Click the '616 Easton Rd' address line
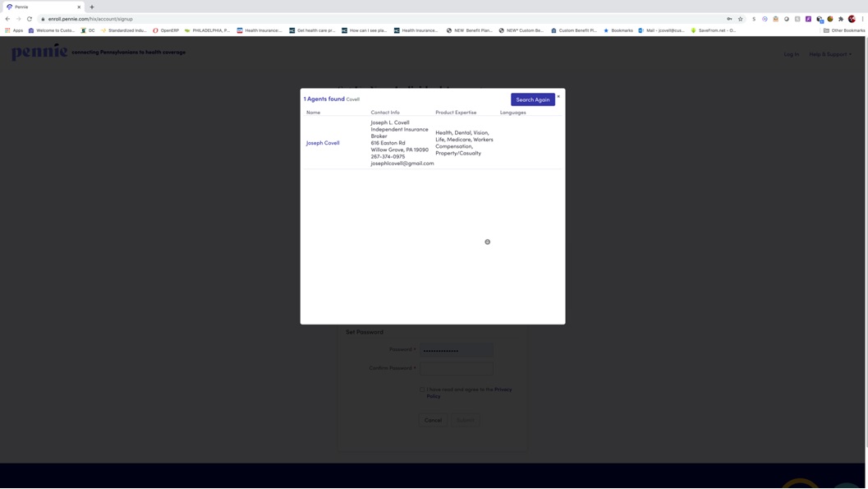The image size is (868, 489). coord(388,143)
